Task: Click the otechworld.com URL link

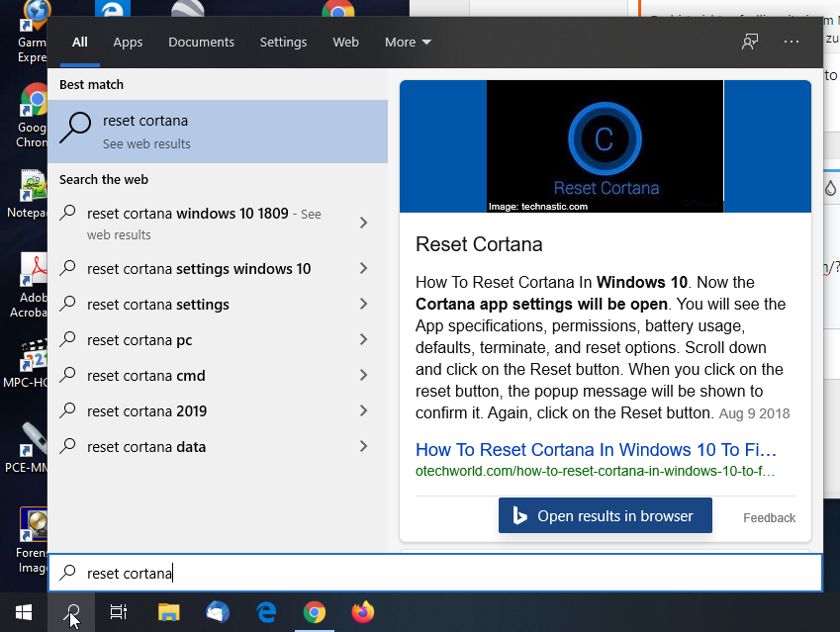Action: click(595, 471)
